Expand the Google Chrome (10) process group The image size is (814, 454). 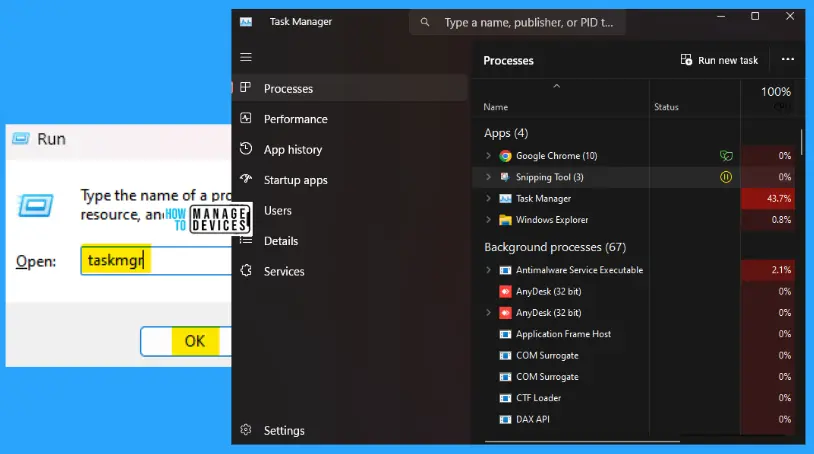(x=488, y=155)
